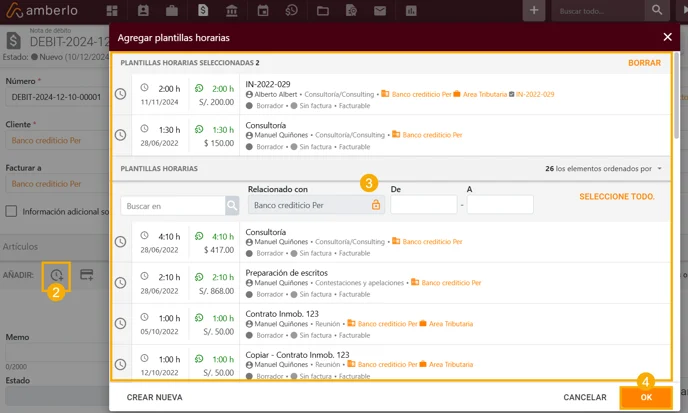The width and height of the screenshot is (688, 413).
Task: Click the 'Copiar - Contrato Inmob. 123' entry title
Action: [297, 355]
